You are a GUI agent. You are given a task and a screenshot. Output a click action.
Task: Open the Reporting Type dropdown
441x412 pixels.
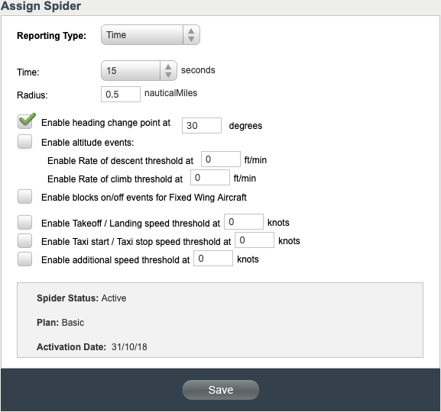[150, 35]
